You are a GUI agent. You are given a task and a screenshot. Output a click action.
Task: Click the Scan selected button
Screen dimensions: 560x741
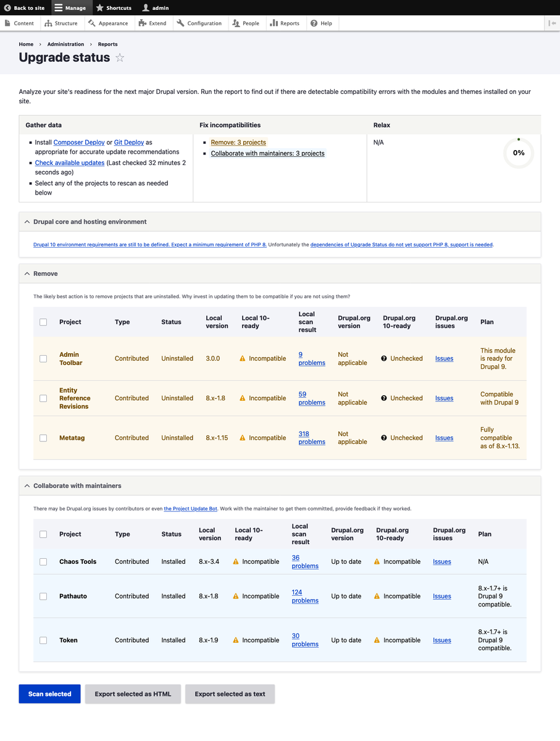tap(49, 693)
